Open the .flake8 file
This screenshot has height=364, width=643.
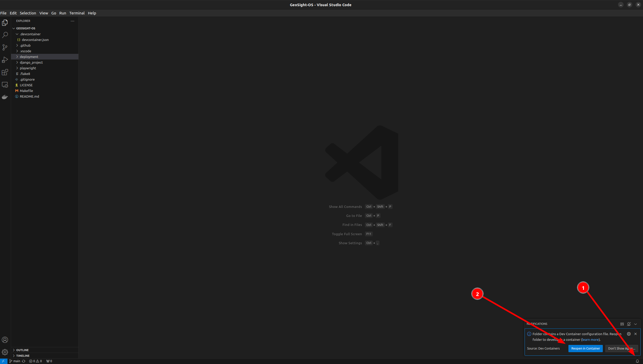click(45, 74)
